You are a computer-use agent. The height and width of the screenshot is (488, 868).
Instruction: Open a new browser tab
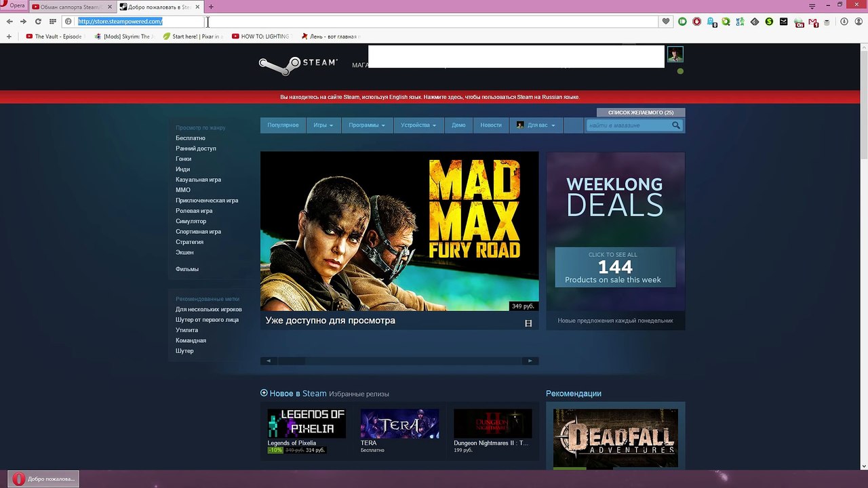pyautogui.click(x=211, y=7)
